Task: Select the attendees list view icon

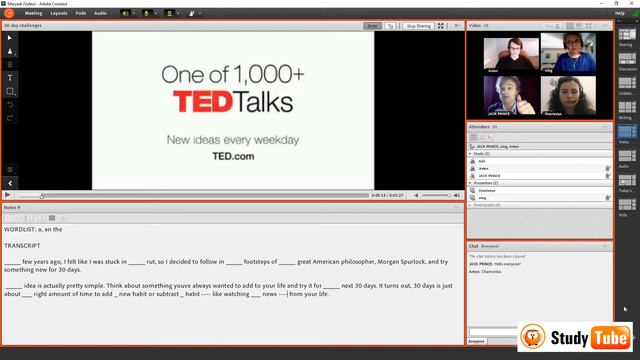Action: [x=473, y=138]
